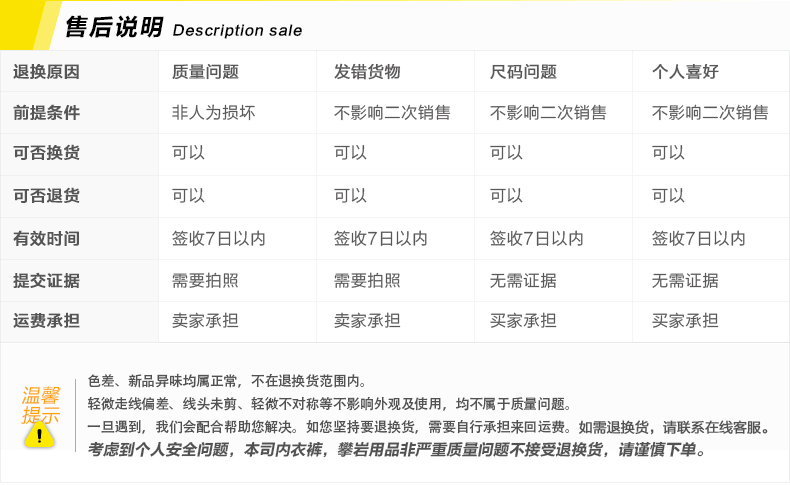
Task: Click the yellow slanted header decoration
Action: pos(28,25)
